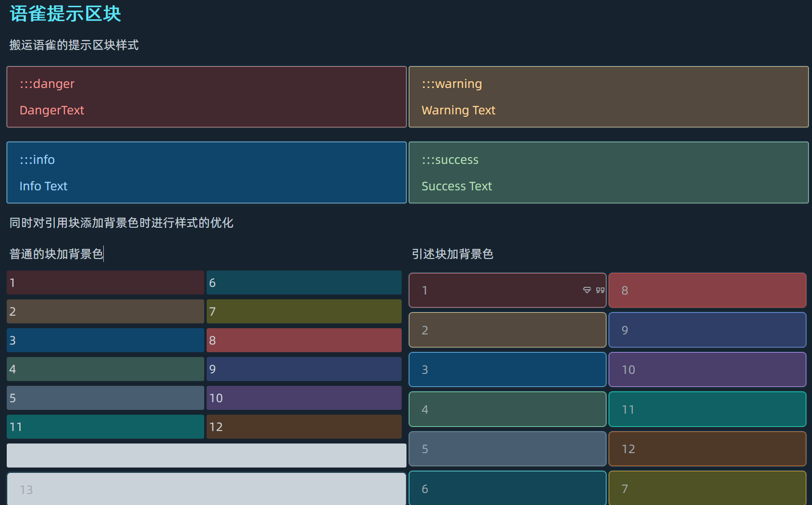
Task: Select slate gray quote block numbered 5
Action: (x=507, y=449)
